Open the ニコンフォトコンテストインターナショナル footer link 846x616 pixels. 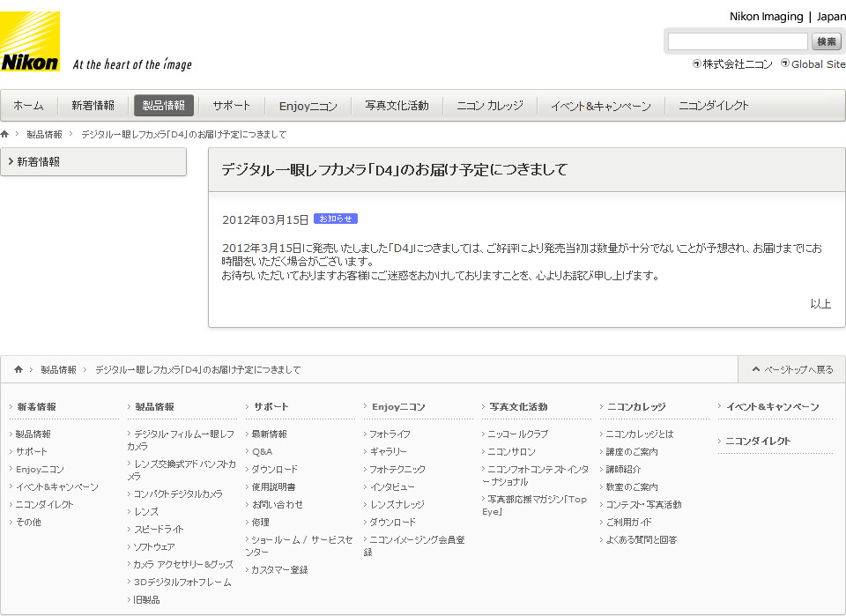click(x=536, y=476)
